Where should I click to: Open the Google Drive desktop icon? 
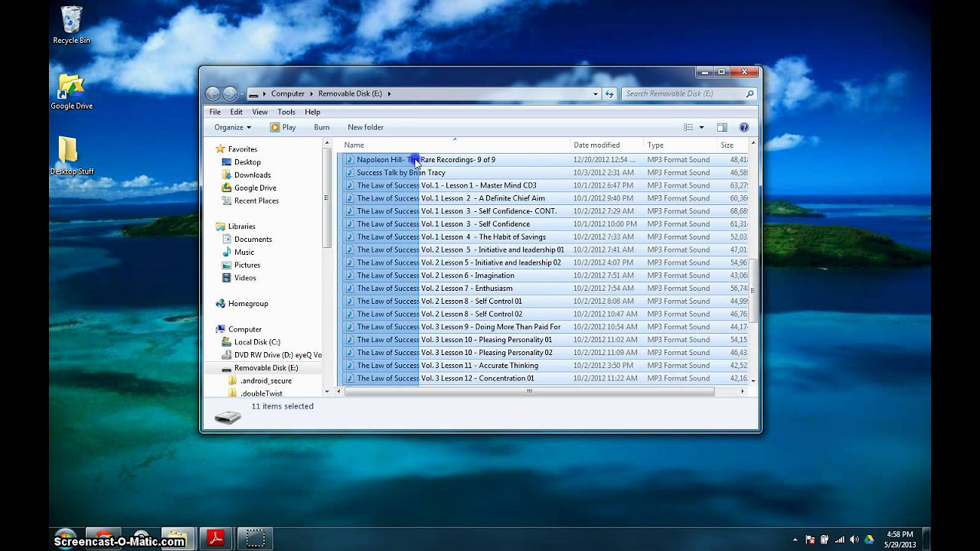tap(71, 91)
